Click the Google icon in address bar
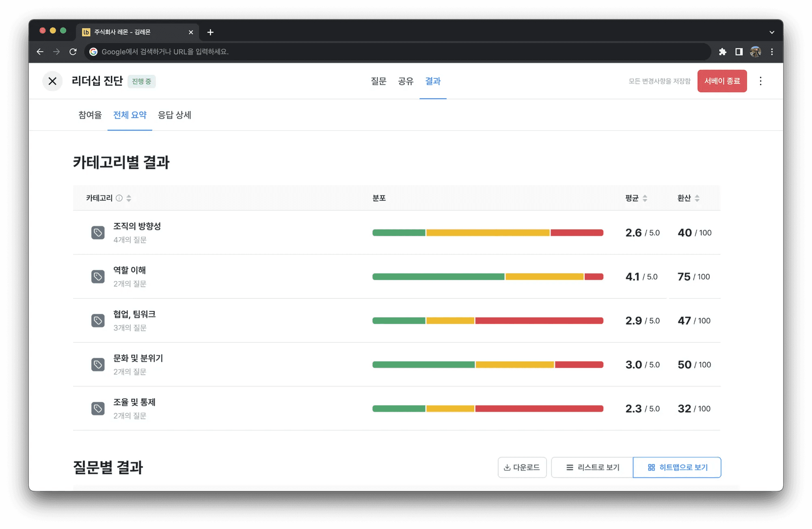The height and width of the screenshot is (529, 812). [93, 52]
